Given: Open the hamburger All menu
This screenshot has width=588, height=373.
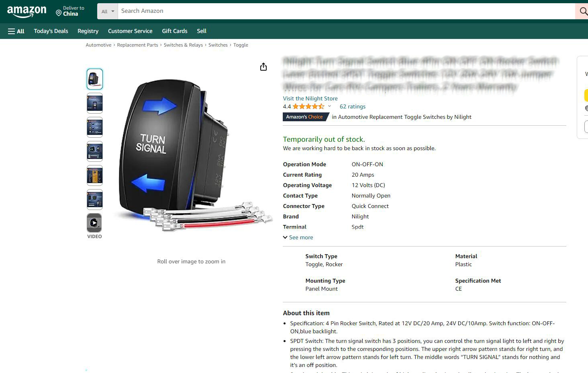Looking at the screenshot, I should pos(16,31).
